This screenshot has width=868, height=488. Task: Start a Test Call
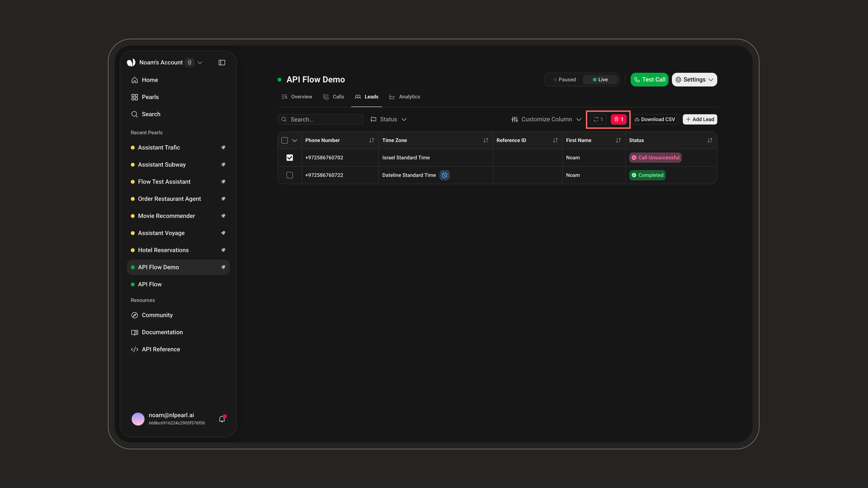click(649, 80)
